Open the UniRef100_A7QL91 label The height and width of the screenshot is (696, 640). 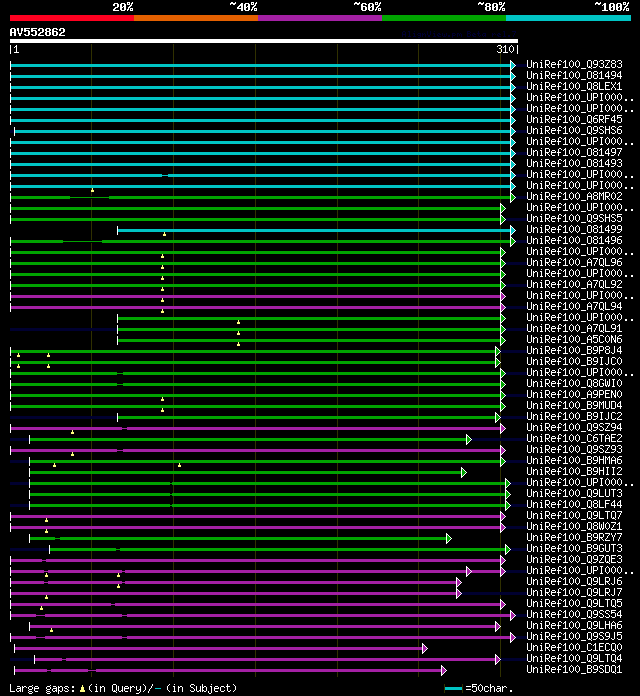tap(574, 328)
